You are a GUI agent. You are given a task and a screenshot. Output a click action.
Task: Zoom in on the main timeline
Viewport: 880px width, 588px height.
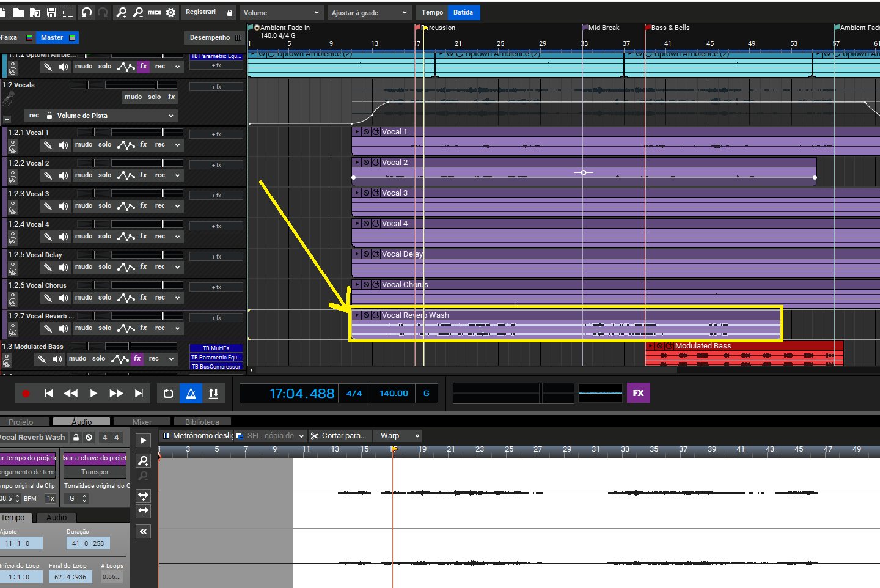tap(122, 12)
